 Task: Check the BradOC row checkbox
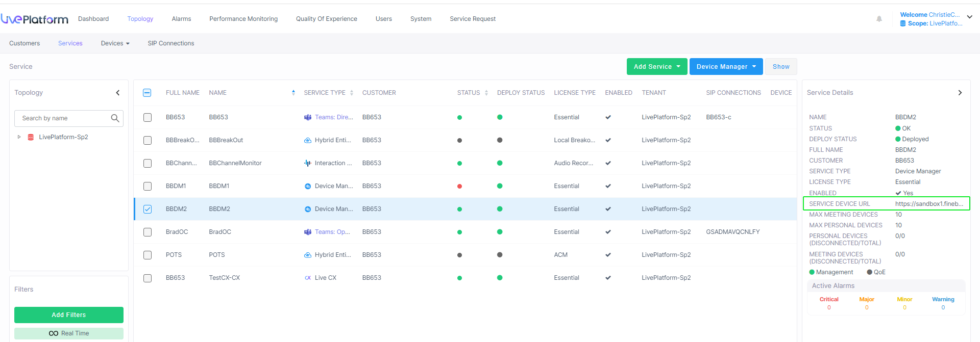click(148, 232)
